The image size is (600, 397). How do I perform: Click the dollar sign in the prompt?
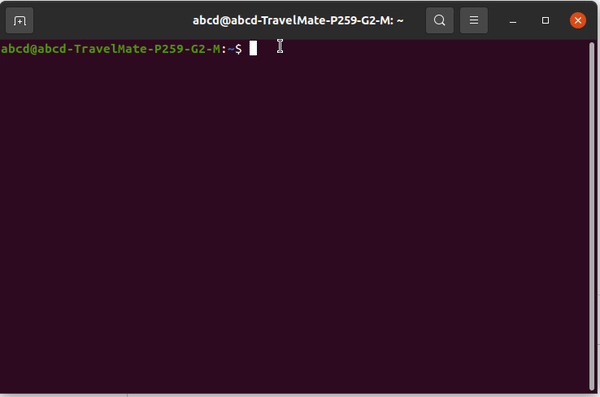pos(238,49)
